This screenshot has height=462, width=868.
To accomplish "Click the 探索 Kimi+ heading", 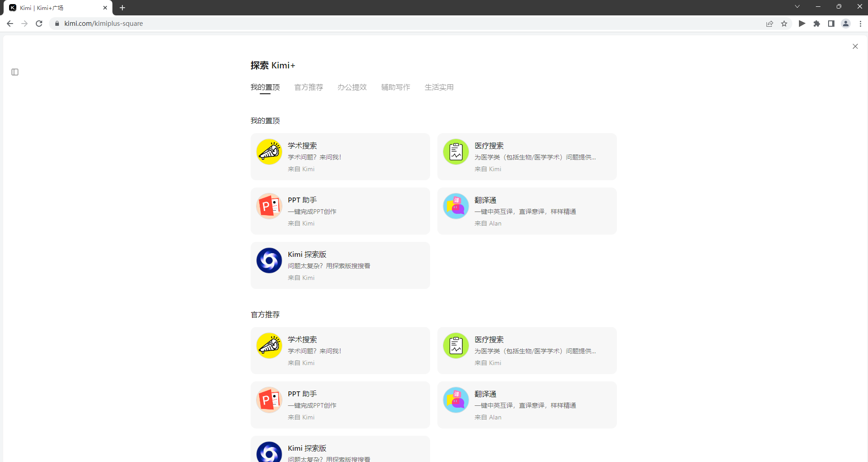I will pos(273,65).
